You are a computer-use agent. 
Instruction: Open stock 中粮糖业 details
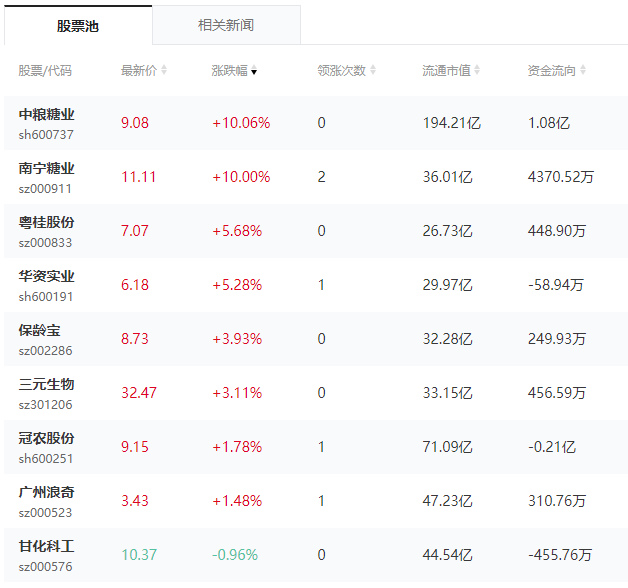coord(46,114)
